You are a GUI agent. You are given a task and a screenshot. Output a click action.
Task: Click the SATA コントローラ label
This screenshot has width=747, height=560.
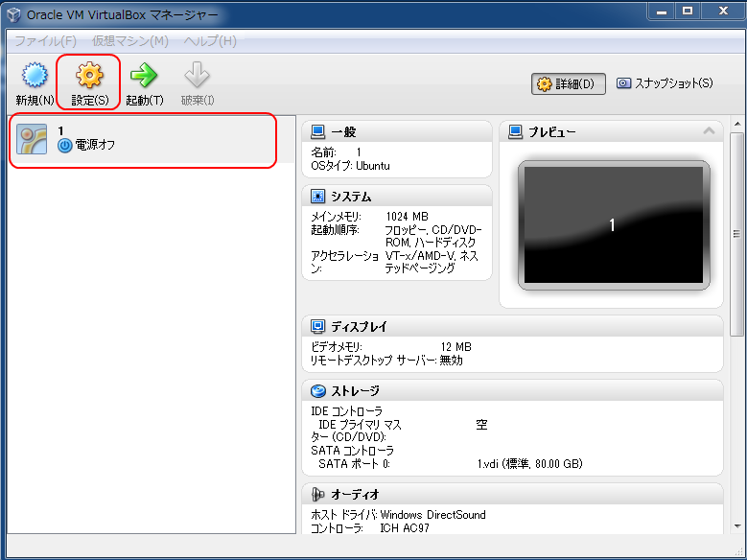353,451
